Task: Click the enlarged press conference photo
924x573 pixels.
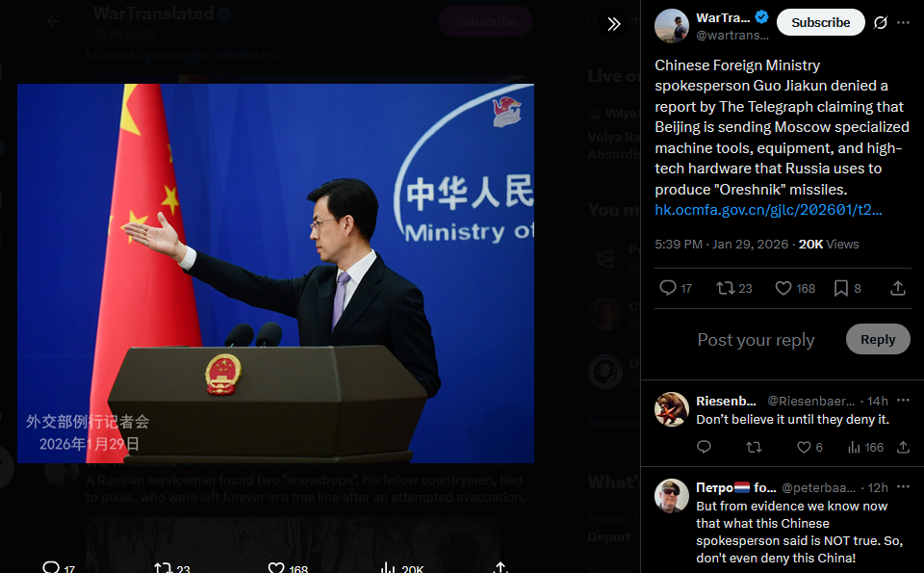Action: coord(276,273)
